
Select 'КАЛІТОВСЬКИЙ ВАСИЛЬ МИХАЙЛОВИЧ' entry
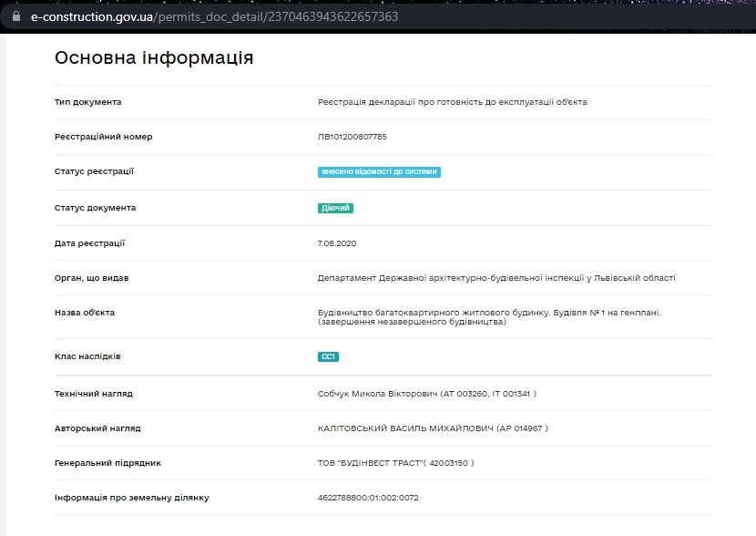[x=433, y=428]
